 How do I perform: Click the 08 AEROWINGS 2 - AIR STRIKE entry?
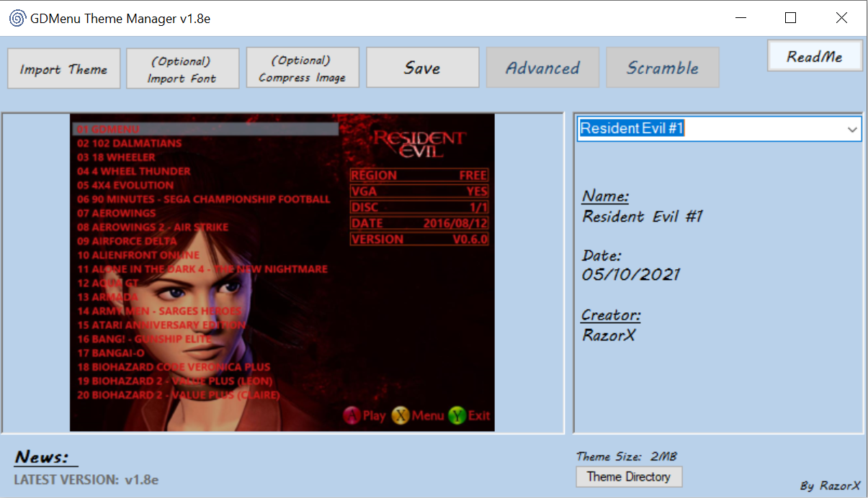click(153, 227)
